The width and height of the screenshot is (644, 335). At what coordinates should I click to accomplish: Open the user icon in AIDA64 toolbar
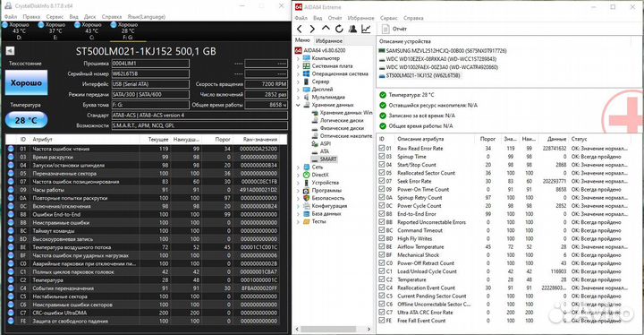click(352, 29)
